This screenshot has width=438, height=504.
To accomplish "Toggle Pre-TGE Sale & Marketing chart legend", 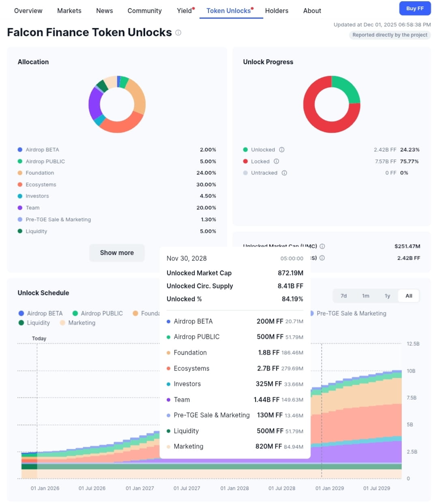I will click(348, 313).
